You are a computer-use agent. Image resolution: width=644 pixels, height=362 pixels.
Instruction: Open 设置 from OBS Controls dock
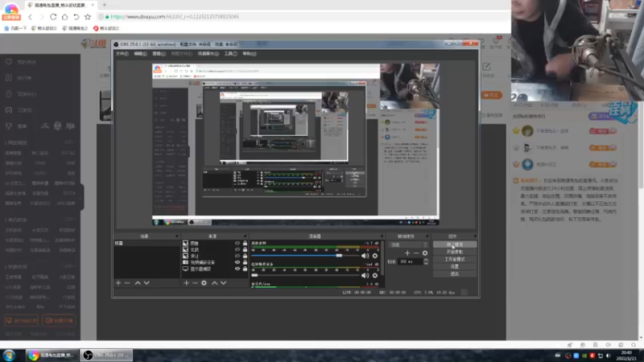tap(455, 267)
